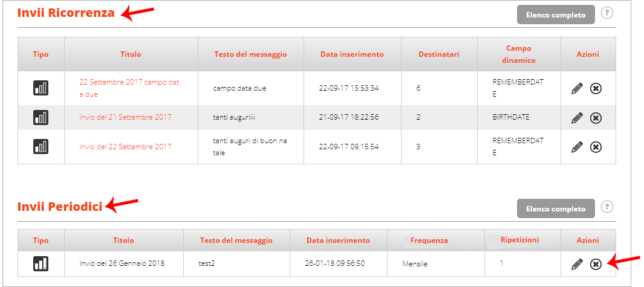The width and height of the screenshot is (644, 287).
Task: Open help for Invii Periodici section
Action: click(x=607, y=207)
